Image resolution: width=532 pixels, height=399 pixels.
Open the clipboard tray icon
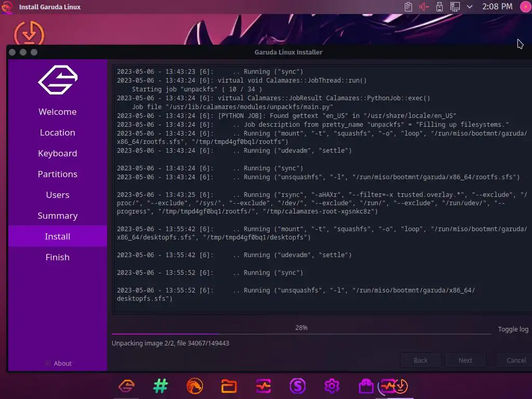pos(408,7)
